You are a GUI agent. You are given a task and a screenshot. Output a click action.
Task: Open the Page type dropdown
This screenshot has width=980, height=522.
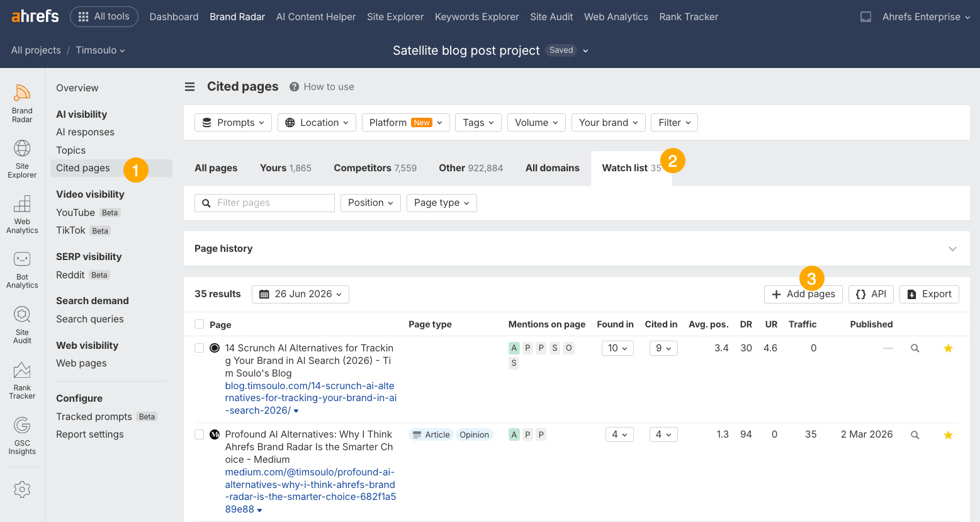[x=442, y=203]
